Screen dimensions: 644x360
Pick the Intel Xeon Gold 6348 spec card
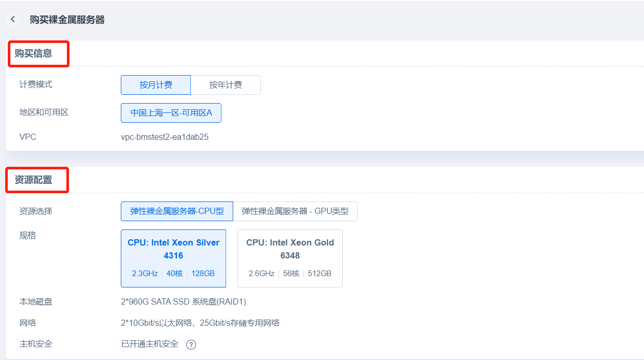pyautogui.click(x=290, y=258)
